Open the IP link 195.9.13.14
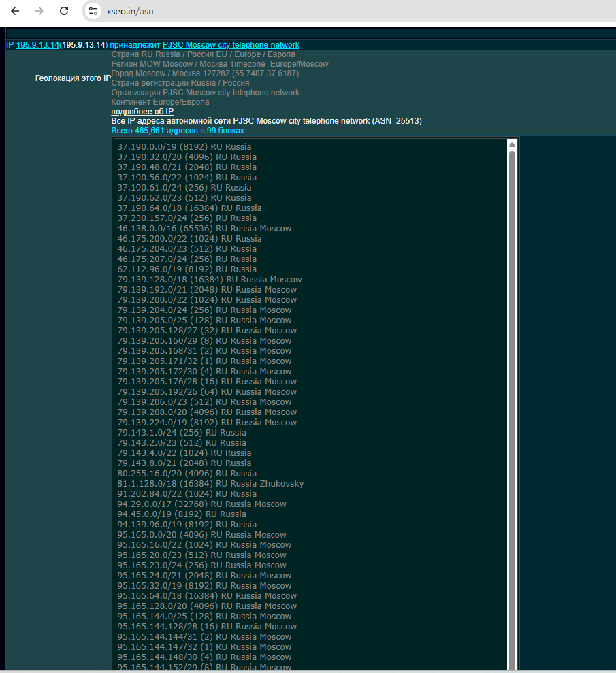Screen dimensions: 616x673 pos(37,45)
